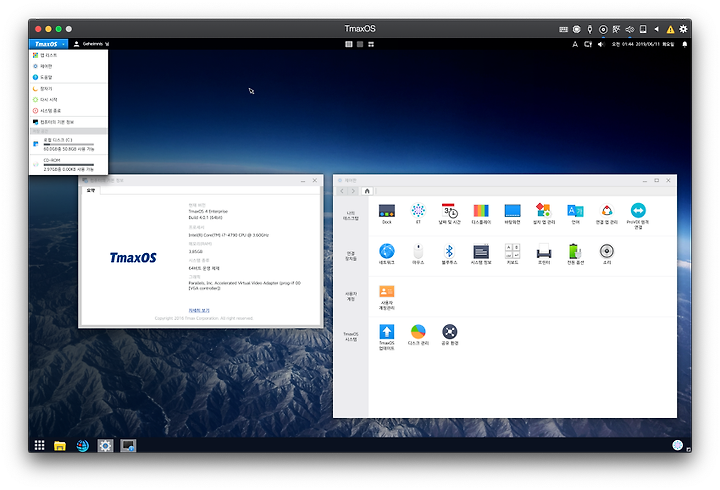
Task: Choose Sleep entry with moon icon
Action: (68, 89)
